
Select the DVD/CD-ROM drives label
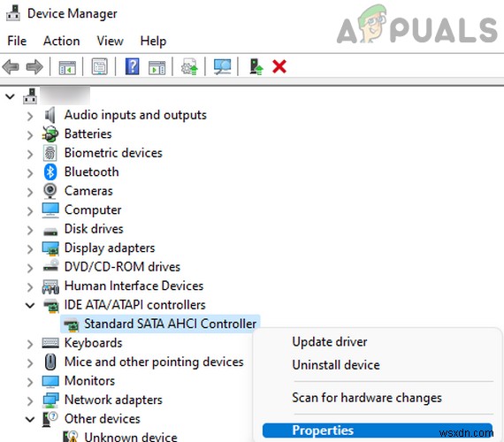[122, 267]
